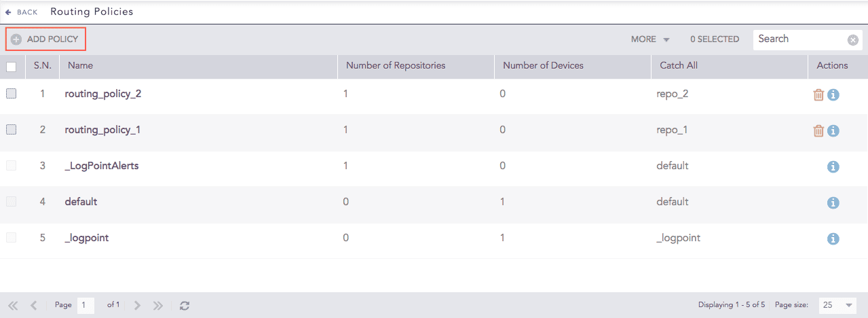Delete routing_policy_2 with trash icon
868x318 pixels.
tap(818, 94)
